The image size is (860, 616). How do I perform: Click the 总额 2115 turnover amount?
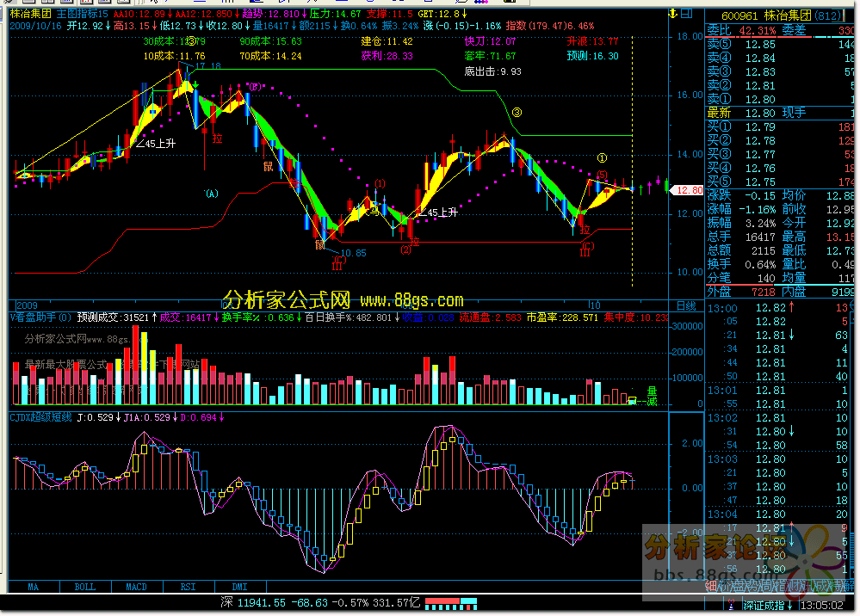click(764, 250)
